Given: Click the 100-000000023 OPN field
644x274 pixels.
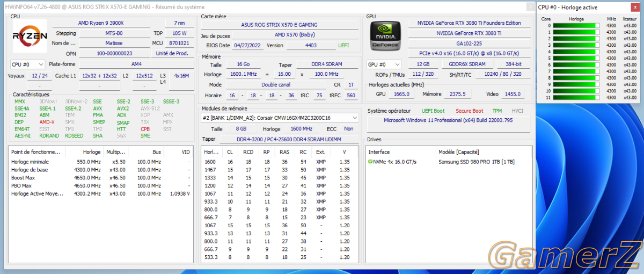Looking at the screenshot, I should click(x=114, y=53).
